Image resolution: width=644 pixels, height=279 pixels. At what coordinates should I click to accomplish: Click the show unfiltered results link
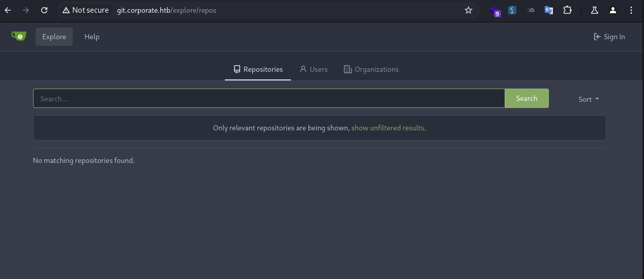[x=388, y=128]
